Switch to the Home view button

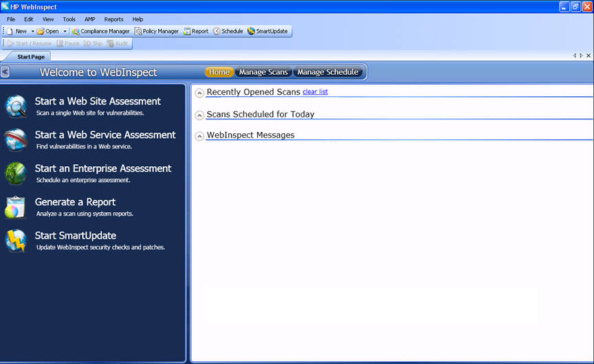[219, 72]
